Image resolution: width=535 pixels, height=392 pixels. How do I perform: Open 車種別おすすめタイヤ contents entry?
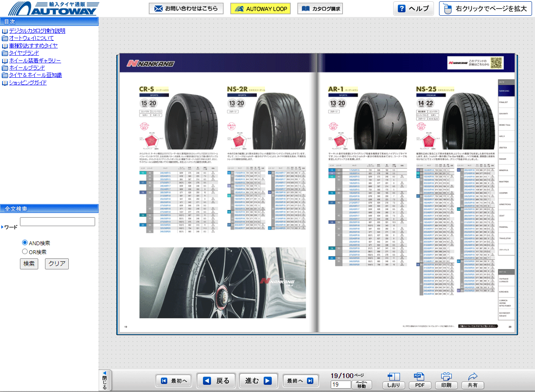tap(33, 45)
